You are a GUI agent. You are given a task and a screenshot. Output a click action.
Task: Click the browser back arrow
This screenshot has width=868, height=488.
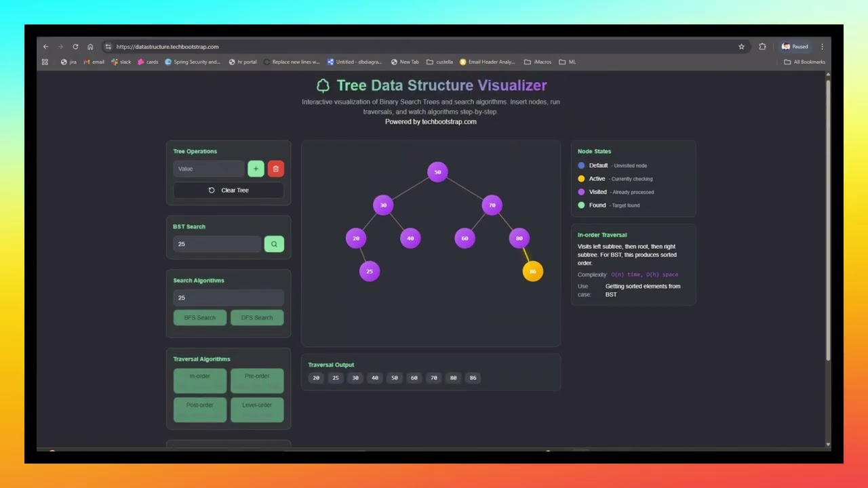click(45, 47)
